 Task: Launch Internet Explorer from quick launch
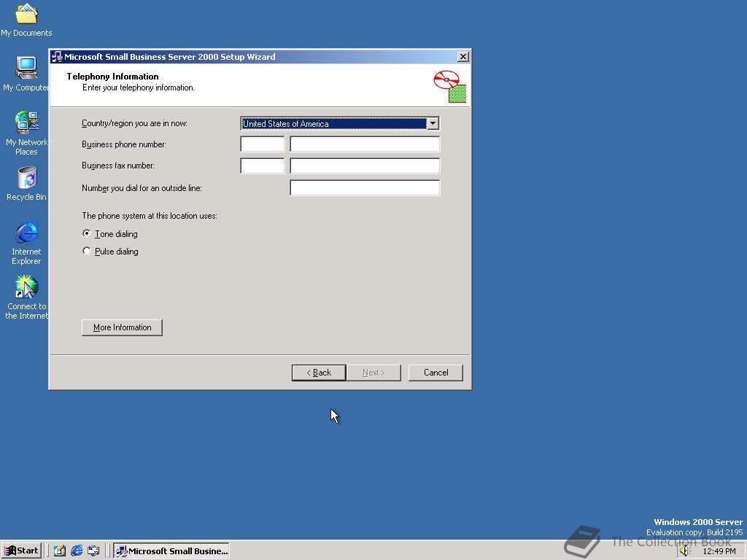click(77, 551)
